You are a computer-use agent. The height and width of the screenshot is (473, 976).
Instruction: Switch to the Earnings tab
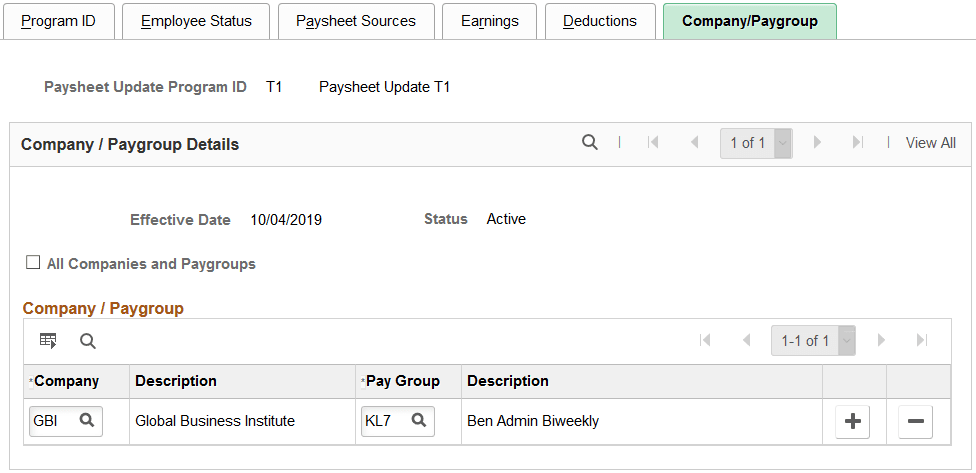tap(490, 21)
